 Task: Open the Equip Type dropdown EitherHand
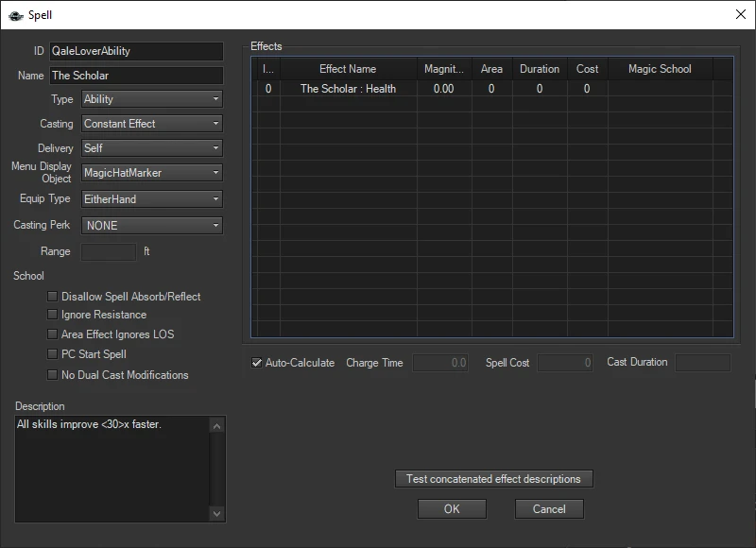coord(152,199)
